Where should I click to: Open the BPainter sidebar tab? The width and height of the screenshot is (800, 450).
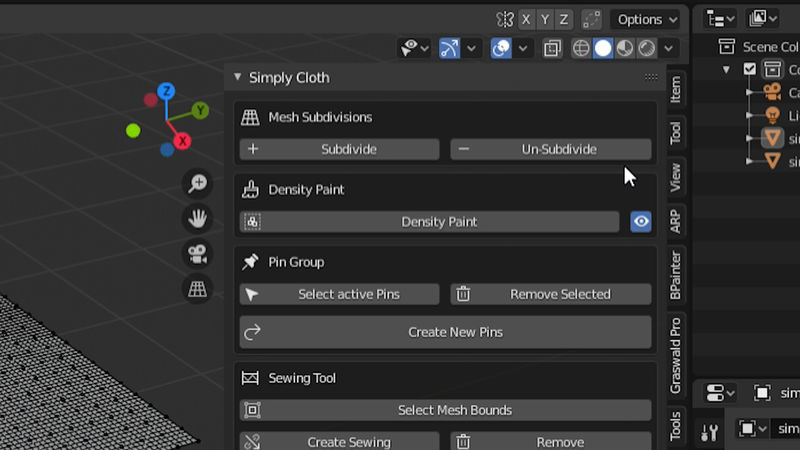pyautogui.click(x=676, y=275)
